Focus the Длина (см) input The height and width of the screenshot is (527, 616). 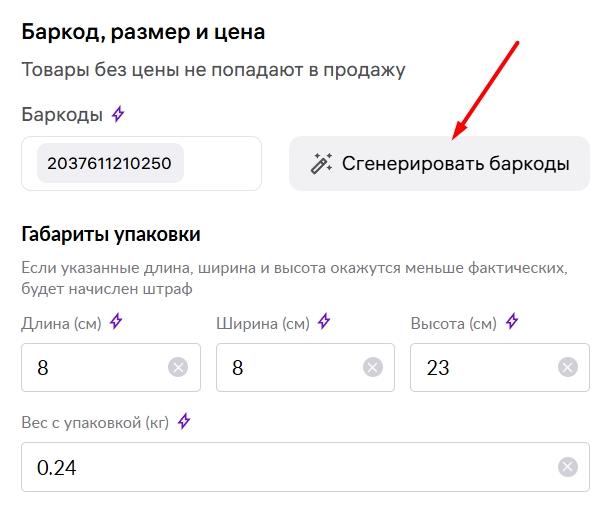tap(111, 367)
